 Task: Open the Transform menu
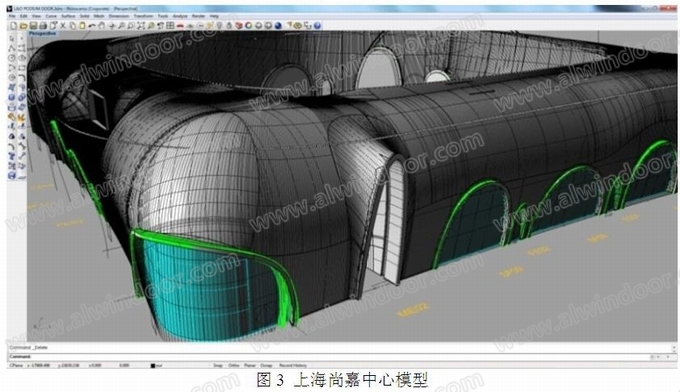(143, 16)
